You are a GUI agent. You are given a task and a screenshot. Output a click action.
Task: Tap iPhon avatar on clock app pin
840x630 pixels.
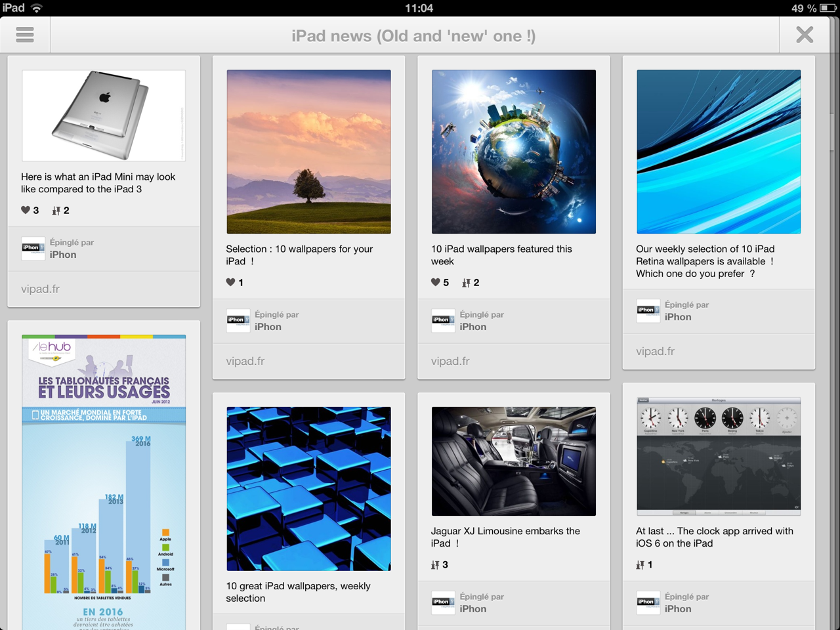point(648,603)
